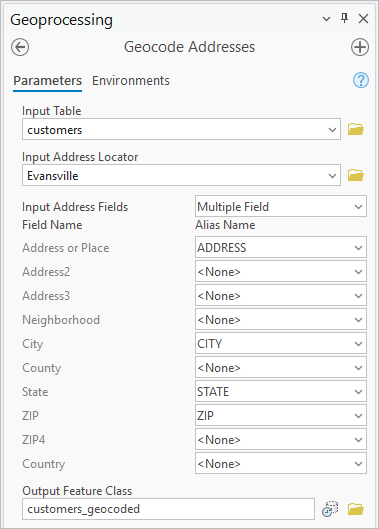The height and width of the screenshot is (529, 379).
Task: Click the Geoprocessing pane title
Action: pos(61,20)
